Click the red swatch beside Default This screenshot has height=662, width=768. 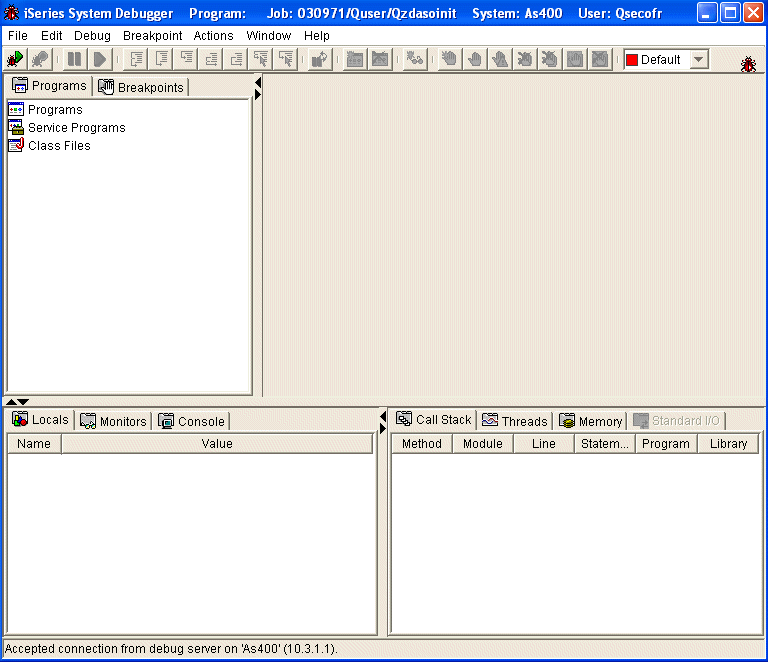(632, 60)
